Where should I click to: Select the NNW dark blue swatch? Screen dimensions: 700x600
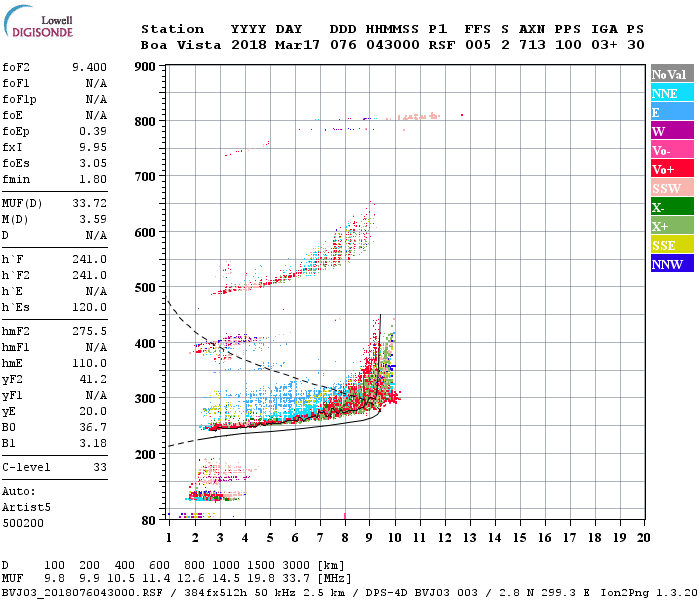tap(672, 263)
